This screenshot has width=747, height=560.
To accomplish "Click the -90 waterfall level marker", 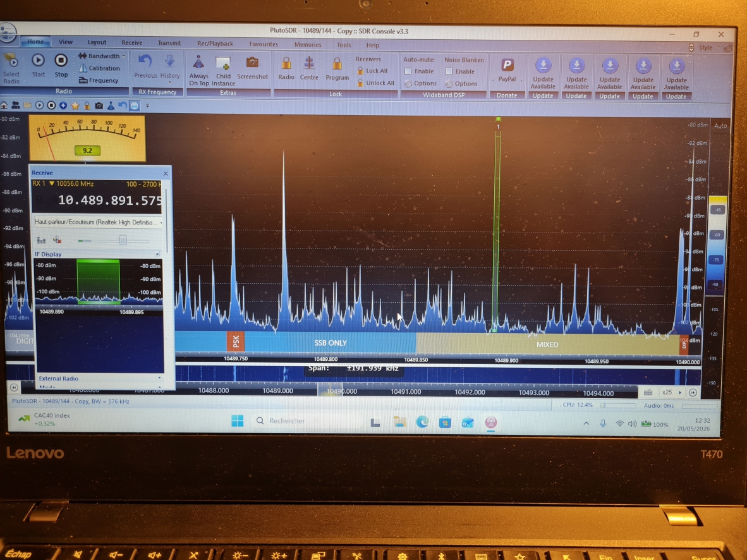I will pyautogui.click(x=715, y=284).
